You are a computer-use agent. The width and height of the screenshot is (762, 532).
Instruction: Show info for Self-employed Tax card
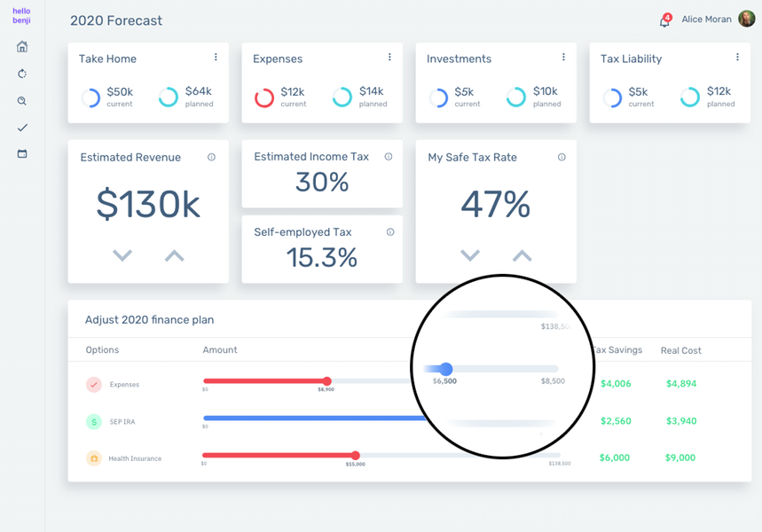tap(390, 231)
